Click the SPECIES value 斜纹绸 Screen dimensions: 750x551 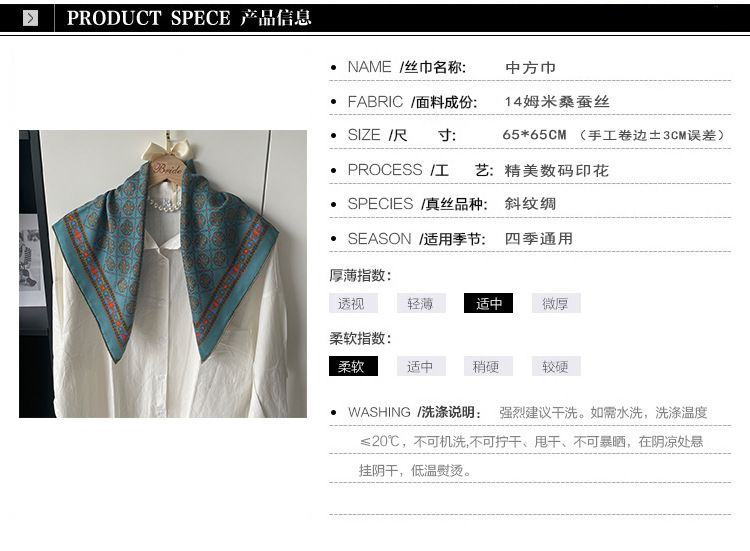[x=530, y=204]
